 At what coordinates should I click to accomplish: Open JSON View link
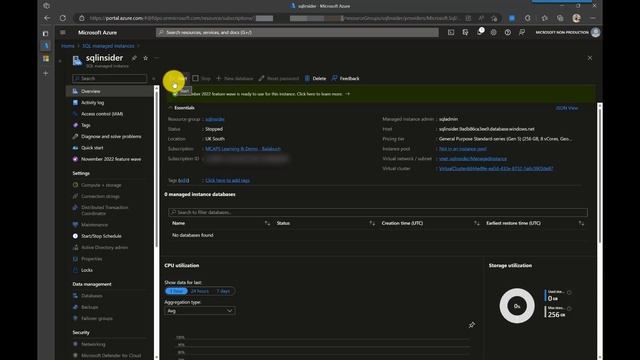pos(567,108)
